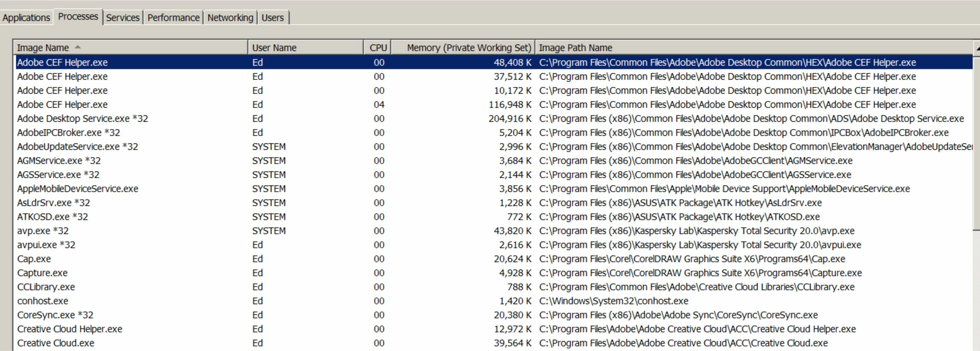Screen dimensions: 980x351
Task: Sort processes by CPU column header
Action: click(x=378, y=48)
